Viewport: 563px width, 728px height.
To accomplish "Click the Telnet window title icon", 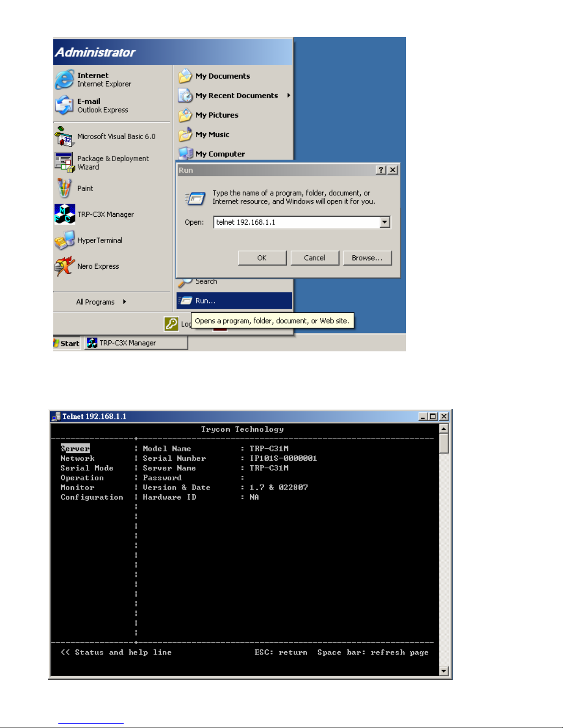I will click(56, 417).
